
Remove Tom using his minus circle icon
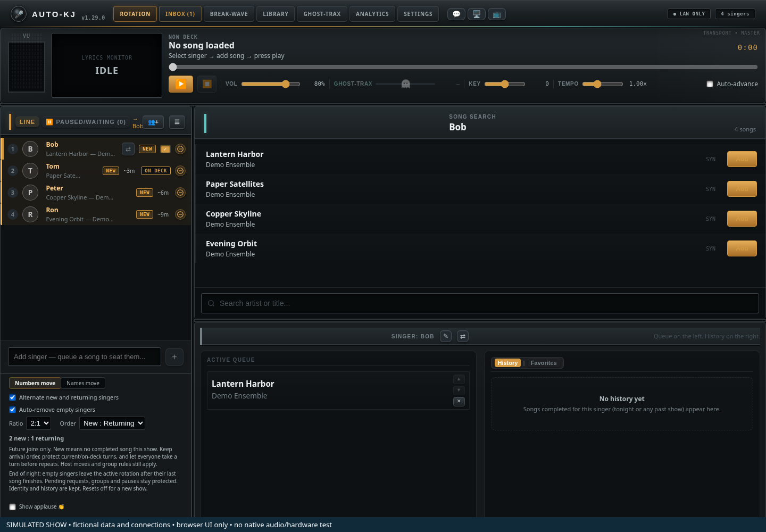coord(180,171)
